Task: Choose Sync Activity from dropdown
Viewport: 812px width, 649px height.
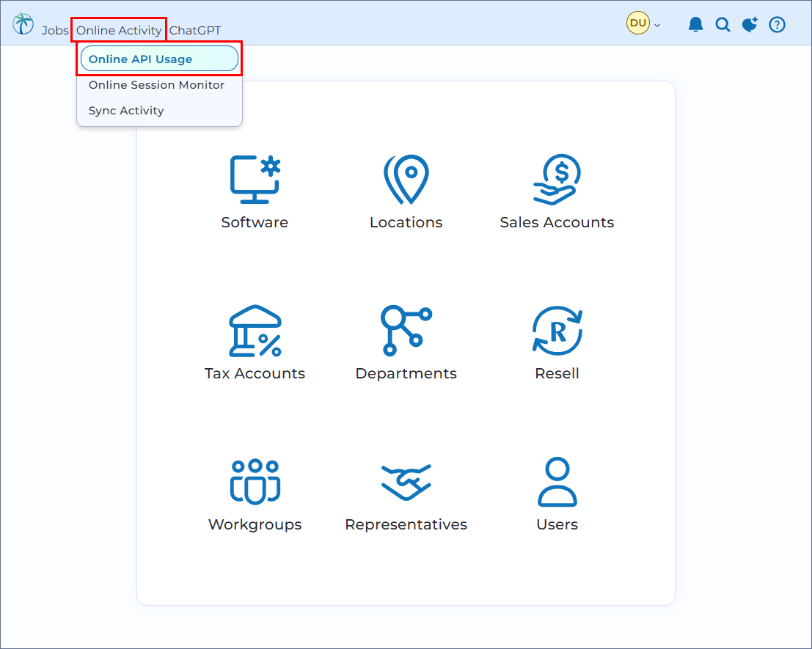Action: tap(126, 111)
